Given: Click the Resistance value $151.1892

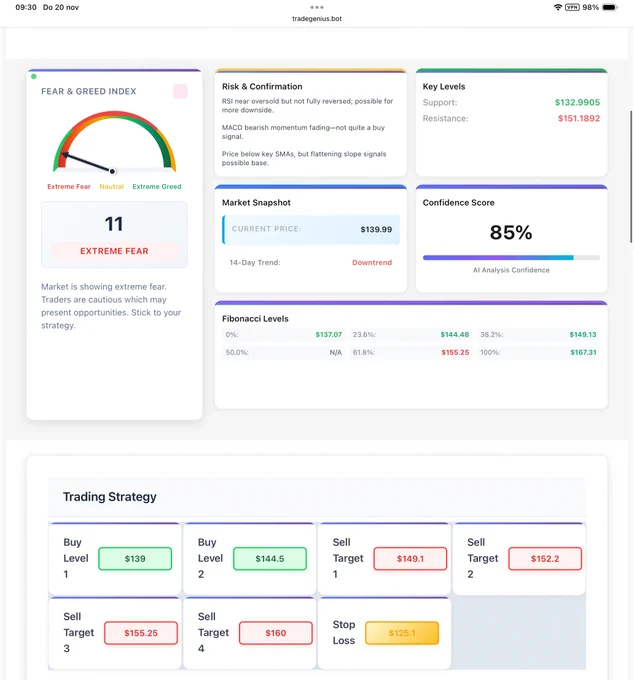Looking at the screenshot, I should click(579, 118).
